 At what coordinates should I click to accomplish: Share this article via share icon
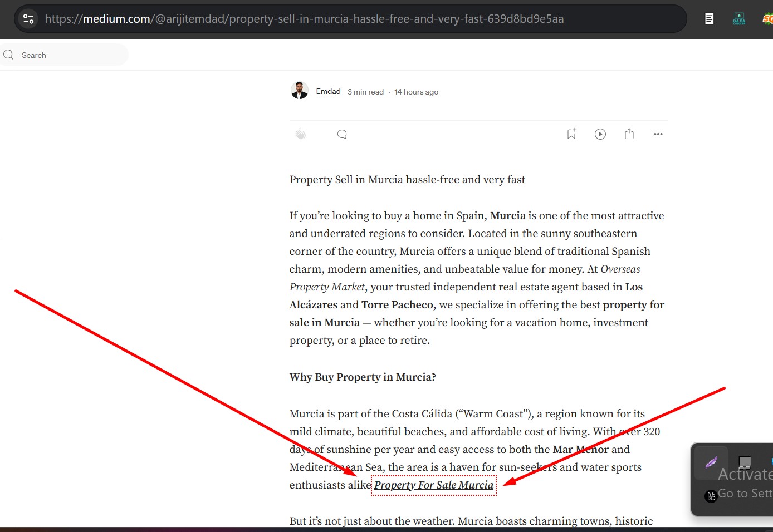pyautogui.click(x=629, y=134)
